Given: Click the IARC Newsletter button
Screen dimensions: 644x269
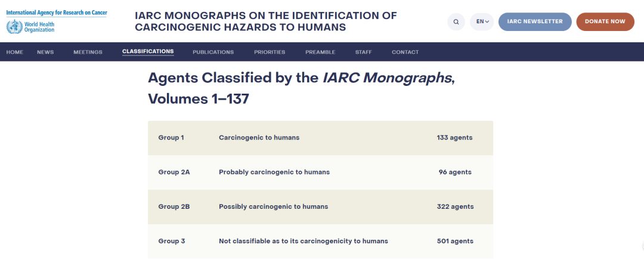Looking at the screenshot, I should point(535,21).
